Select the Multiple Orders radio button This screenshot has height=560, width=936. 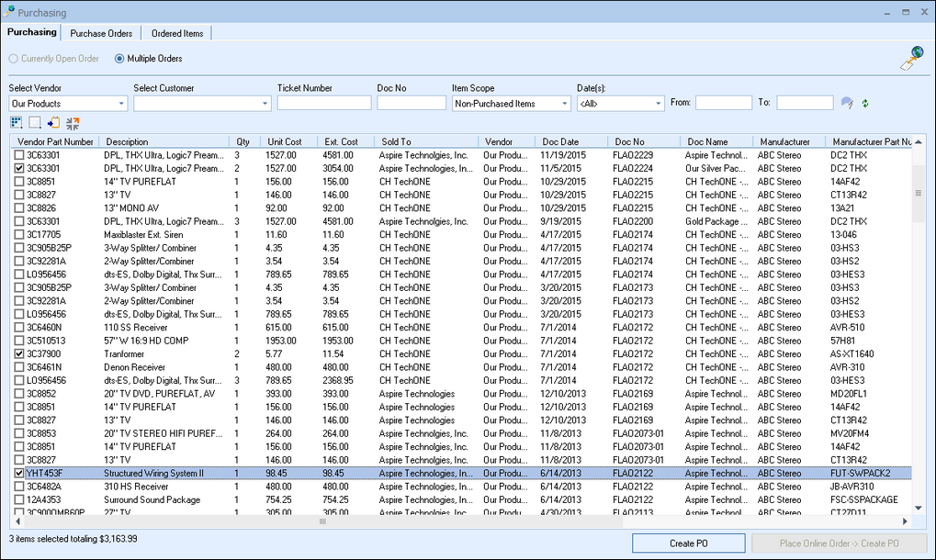(119, 59)
